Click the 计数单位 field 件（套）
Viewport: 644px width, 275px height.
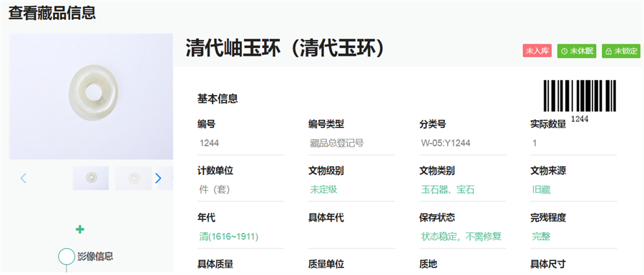click(x=240, y=190)
